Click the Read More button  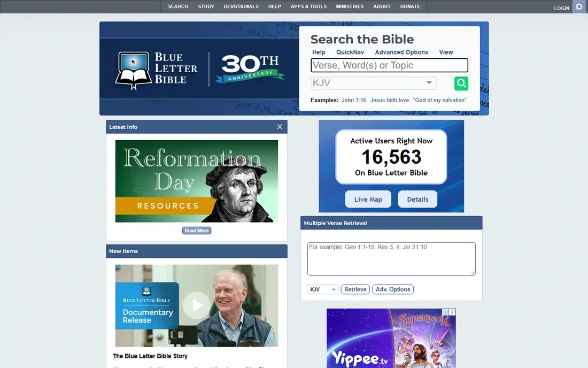pos(197,231)
